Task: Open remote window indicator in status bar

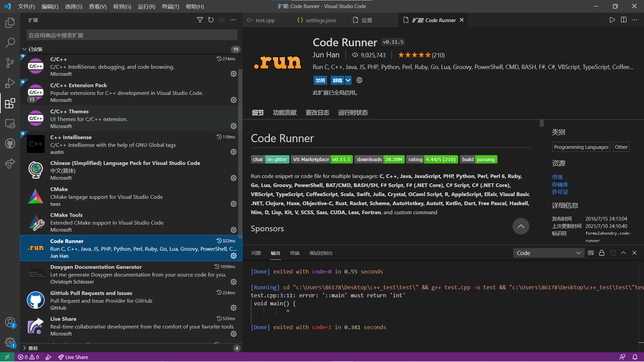Action: pos(7,357)
